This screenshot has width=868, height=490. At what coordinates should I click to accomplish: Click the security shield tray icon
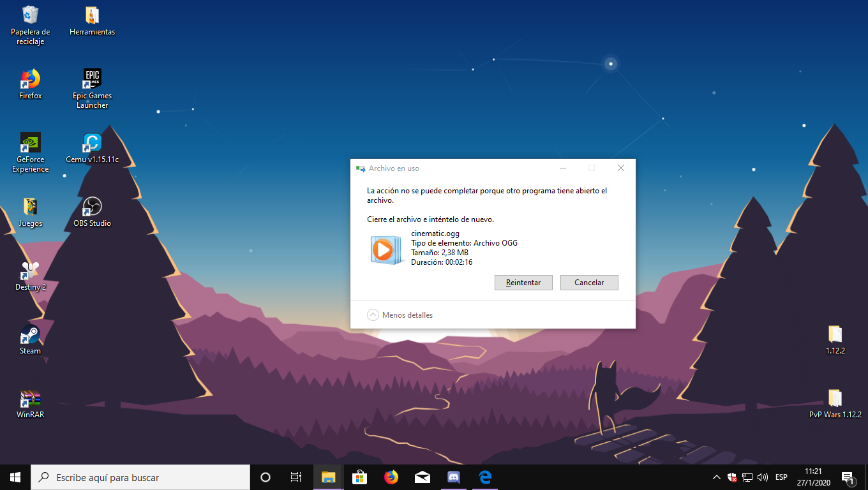tap(732, 477)
